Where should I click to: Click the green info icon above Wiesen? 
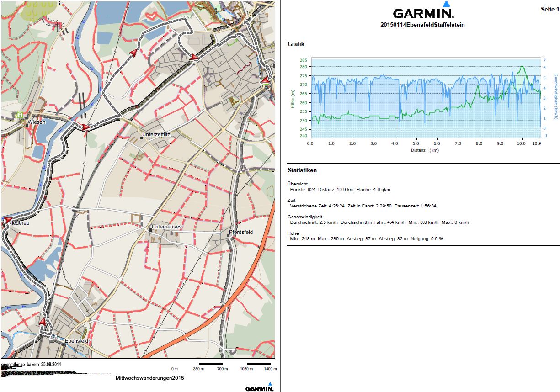click(x=19, y=114)
